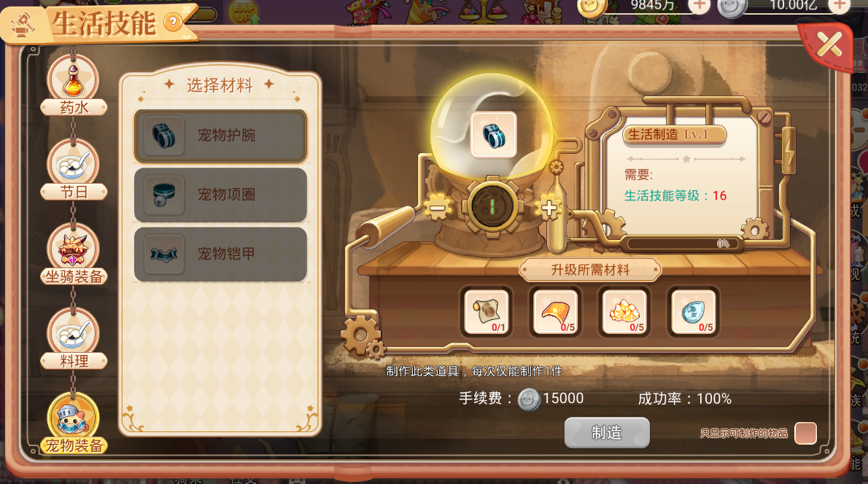The width and height of the screenshot is (868, 484).
Task: Click the crafting progress bar
Action: (x=683, y=244)
